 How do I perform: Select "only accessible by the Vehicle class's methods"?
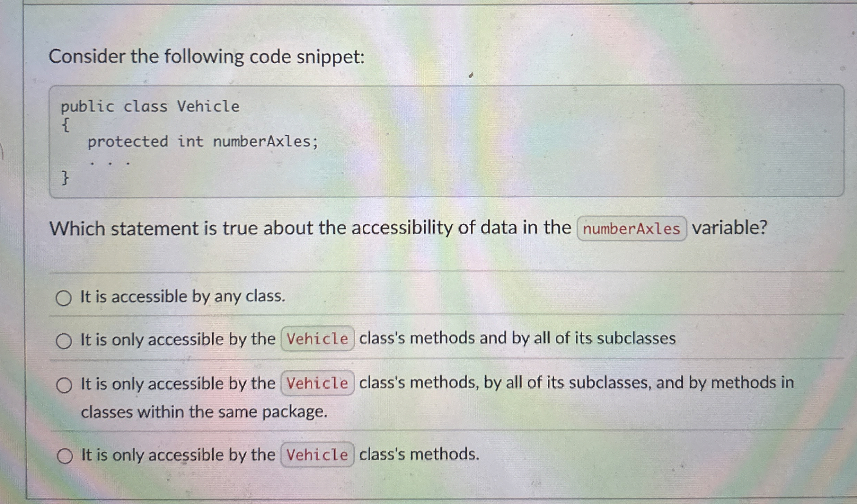tap(65, 456)
